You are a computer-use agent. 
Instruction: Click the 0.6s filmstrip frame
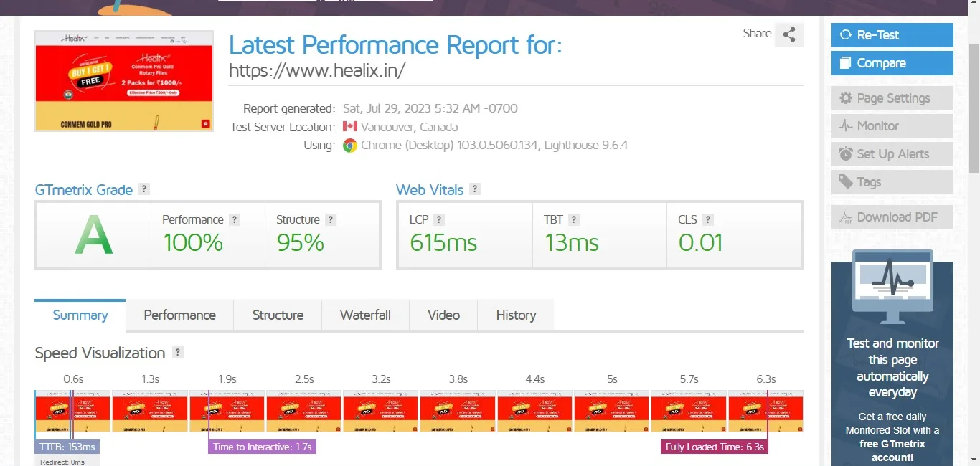click(72, 411)
